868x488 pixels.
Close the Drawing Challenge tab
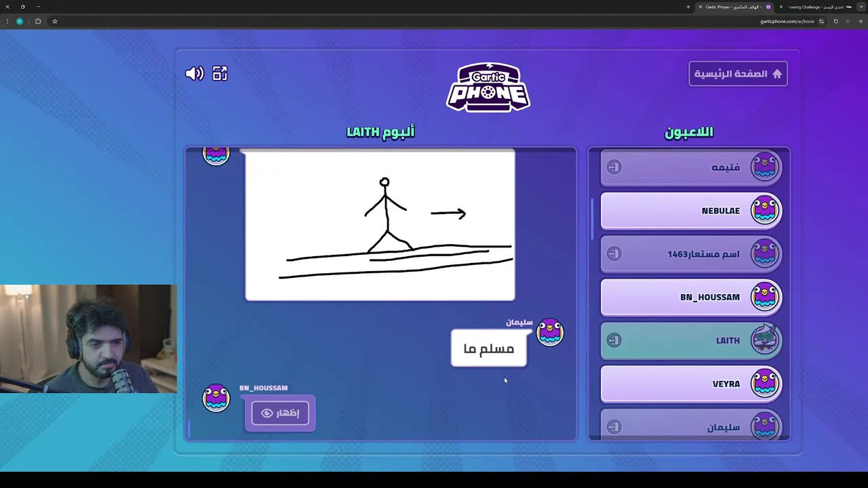click(781, 7)
